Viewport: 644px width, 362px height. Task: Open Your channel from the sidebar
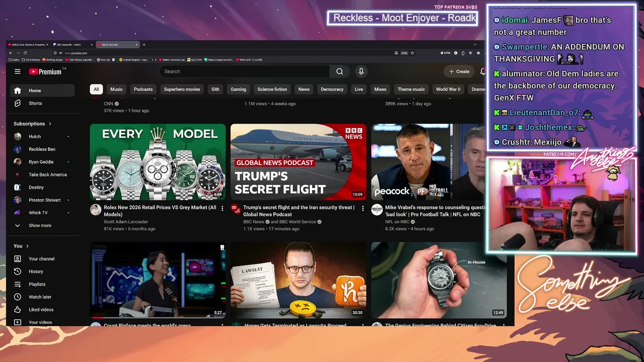pyautogui.click(x=42, y=259)
